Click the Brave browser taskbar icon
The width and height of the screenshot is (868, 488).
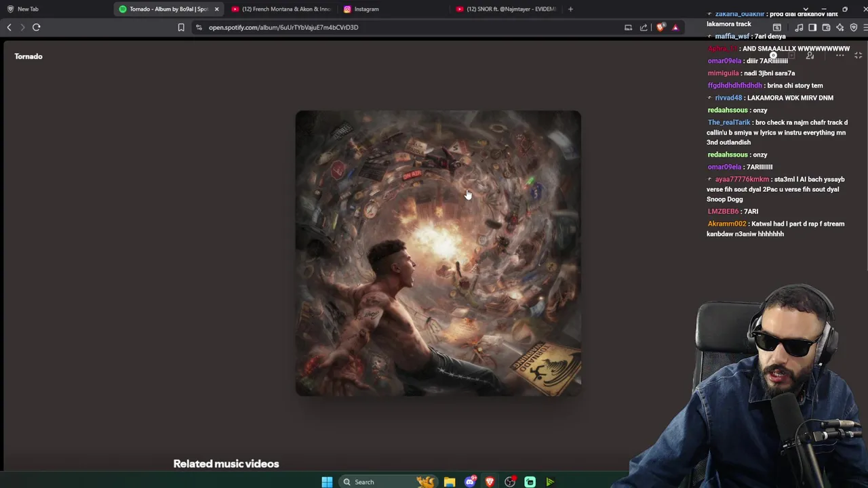coord(490,482)
